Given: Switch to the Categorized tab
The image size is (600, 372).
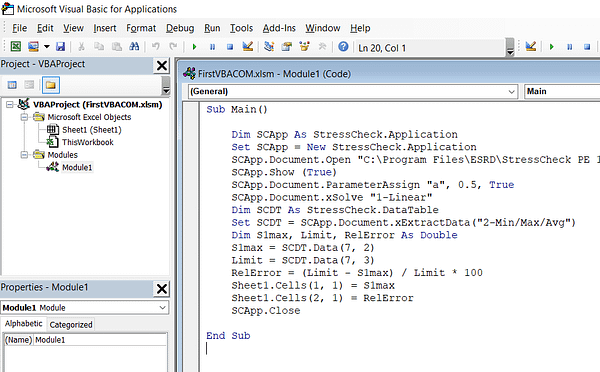Looking at the screenshot, I should point(71,325).
